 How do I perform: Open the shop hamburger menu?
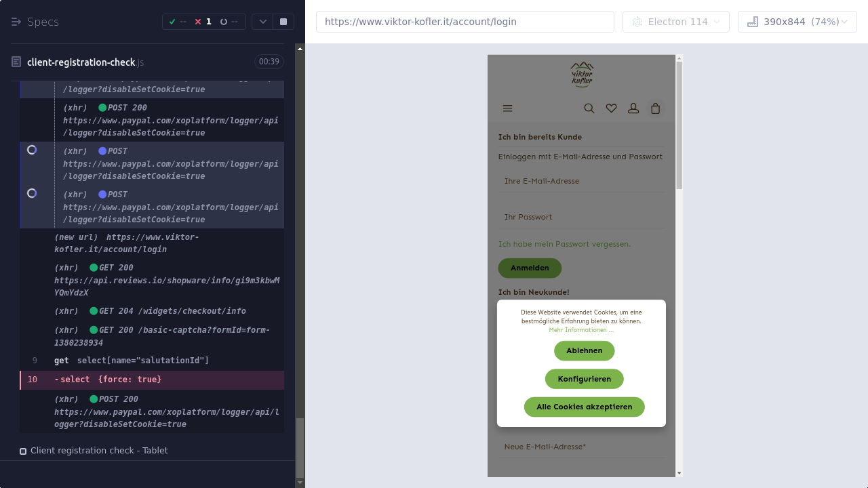click(507, 108)
